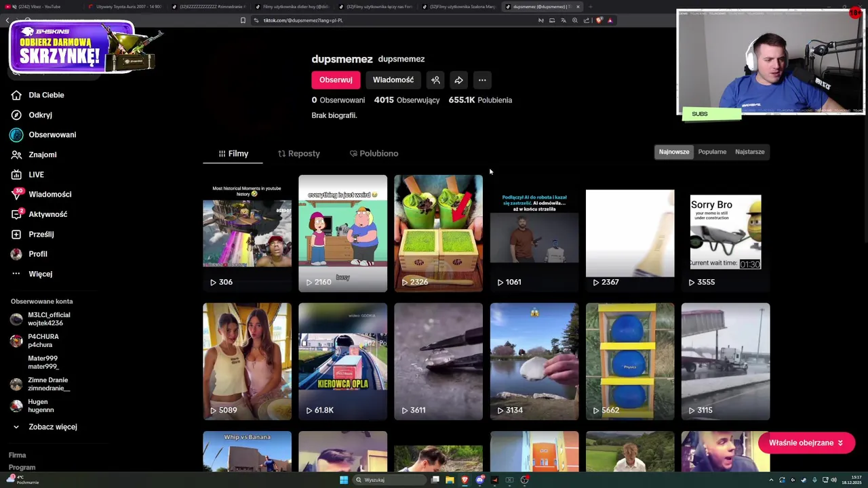The width and height of the screenshot is (868, 488).
Task: Open Family Guy video with 2160 views
Action: click(342, 234)
